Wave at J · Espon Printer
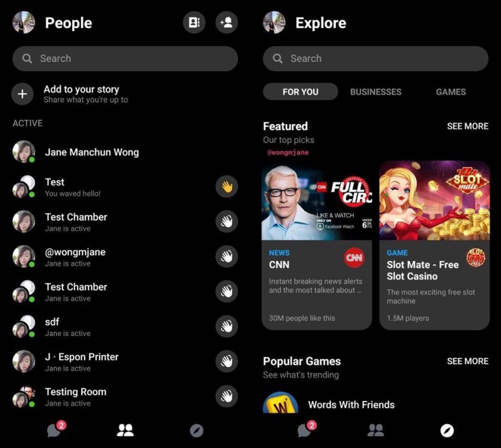 227,361
